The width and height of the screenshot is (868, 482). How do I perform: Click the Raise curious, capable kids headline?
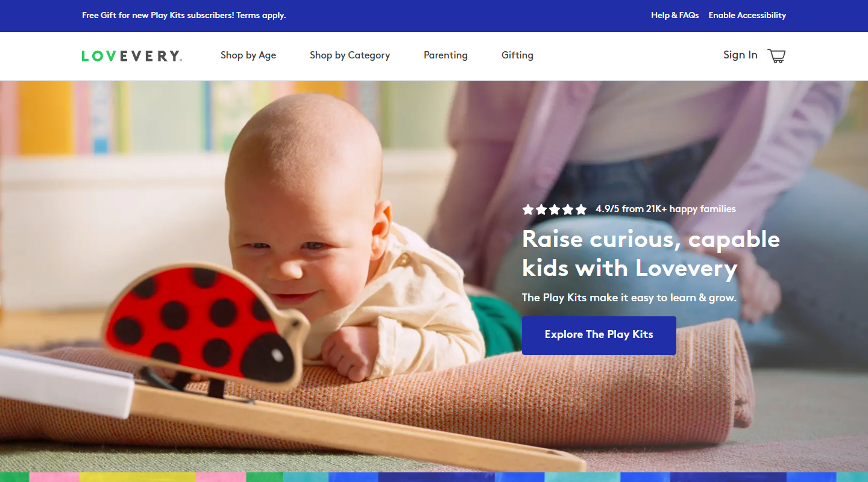click(651, 254)
